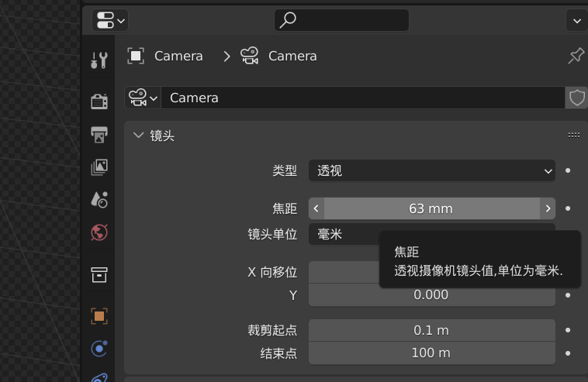This screenshot has width=588, height=382.
Task: Open the 类型 dropdown showing 透视
Action: click(431, 170)
